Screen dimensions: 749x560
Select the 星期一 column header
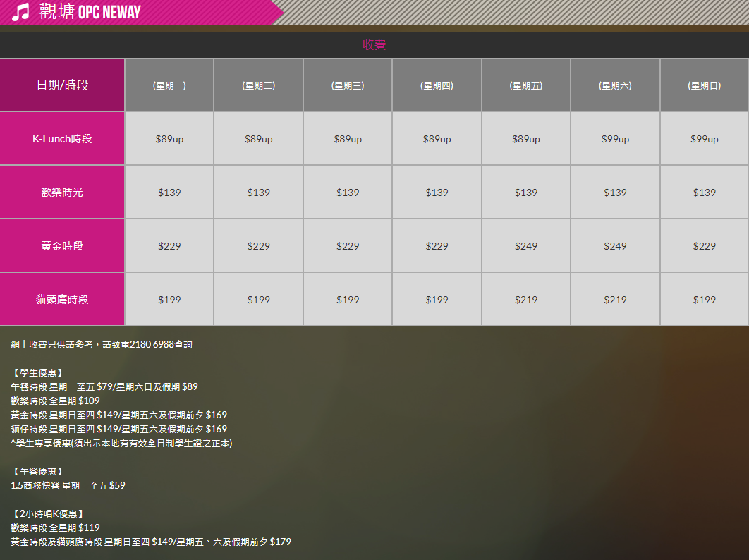click(169, 85)
